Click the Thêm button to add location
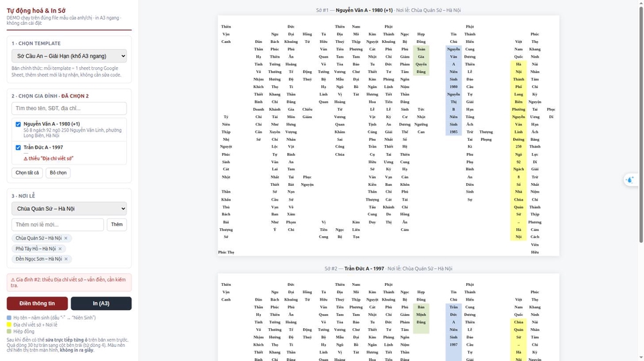 coord(117,225)
